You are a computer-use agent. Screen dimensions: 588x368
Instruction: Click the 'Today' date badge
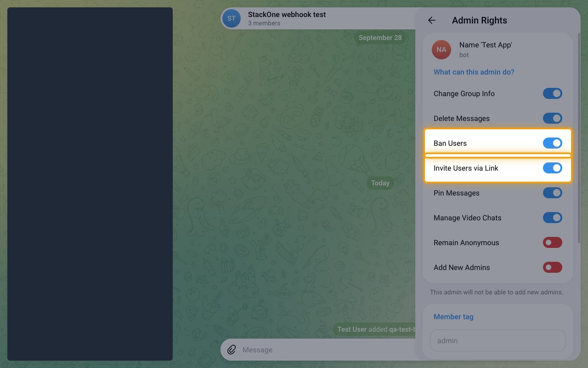(x=380, y=183)
